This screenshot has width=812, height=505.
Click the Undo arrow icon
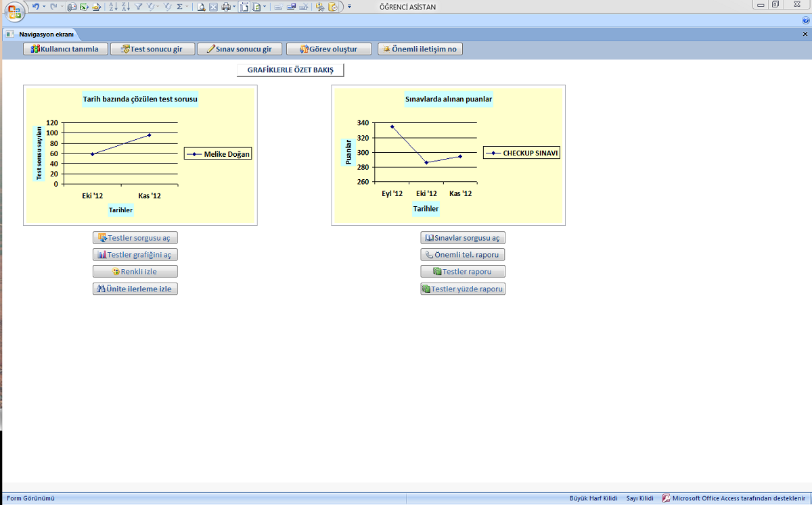[35, 7]
